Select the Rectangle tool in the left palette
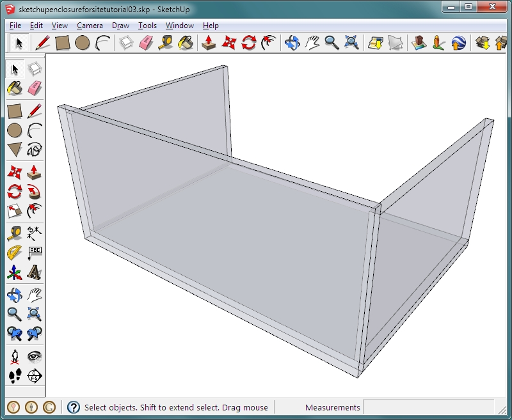The height and width of the screenshot is (420, 512). (x=15, y=111)
